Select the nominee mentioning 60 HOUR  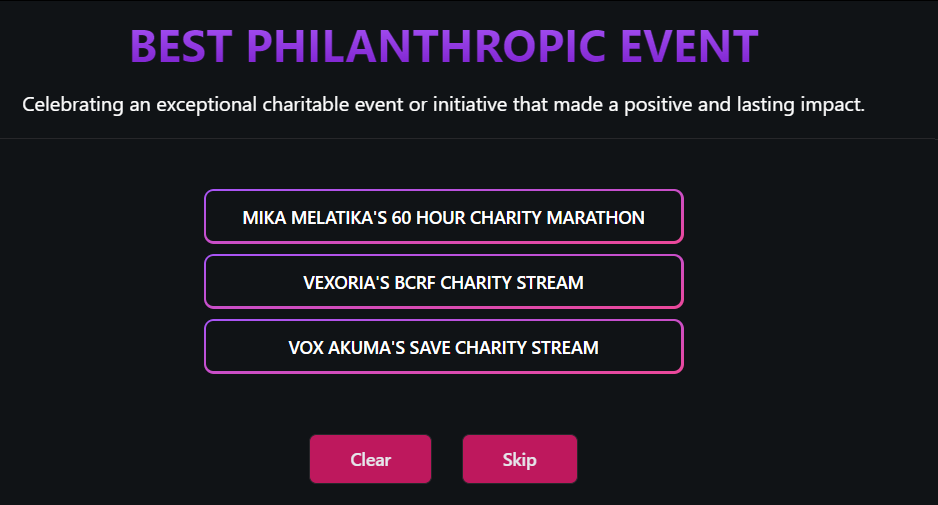tap(443, 217)
